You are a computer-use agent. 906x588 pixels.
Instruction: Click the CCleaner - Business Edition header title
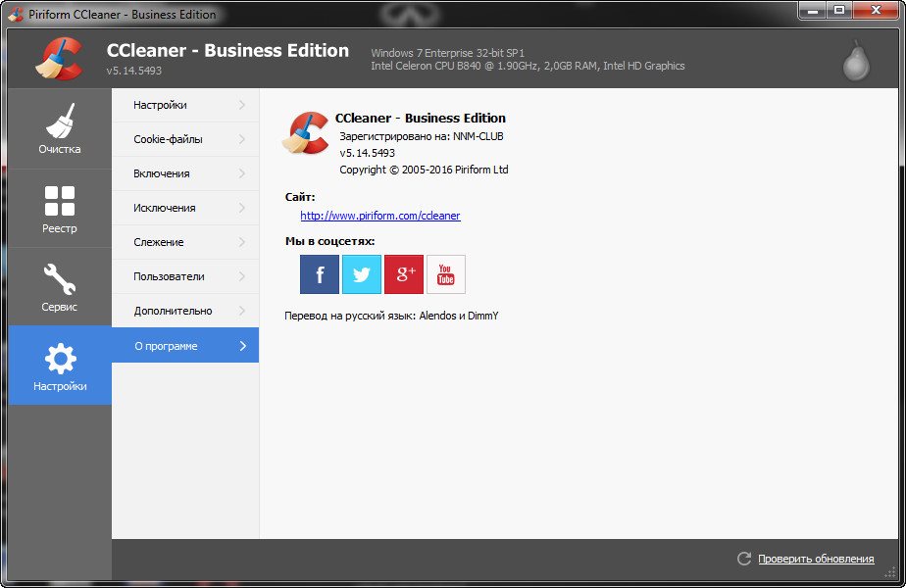coord(227,51)
